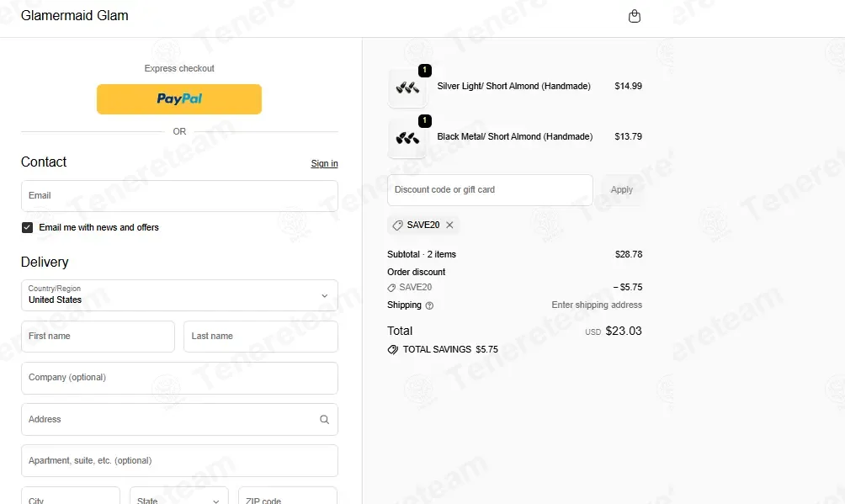Viewport: 845px width, 504px height.
Task: Uncheck Email me with news and offers
Action: click(28, 227)
